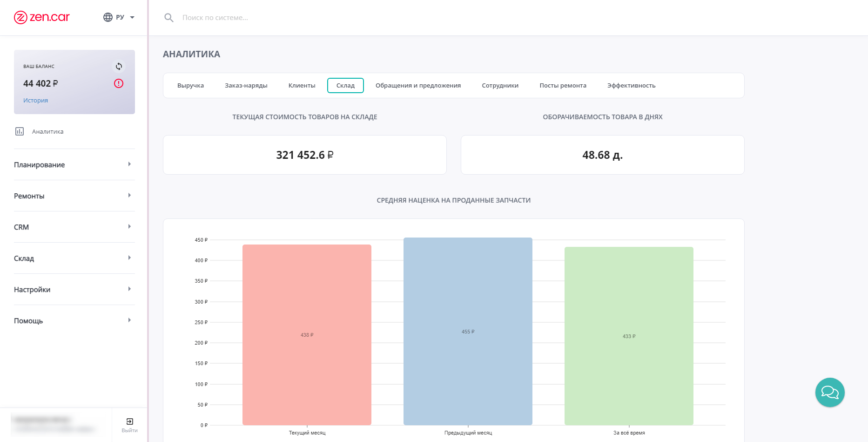Open the support chat bubble icon
The height and width of the screenshot is (442, 868).
(x=830, y=392)
